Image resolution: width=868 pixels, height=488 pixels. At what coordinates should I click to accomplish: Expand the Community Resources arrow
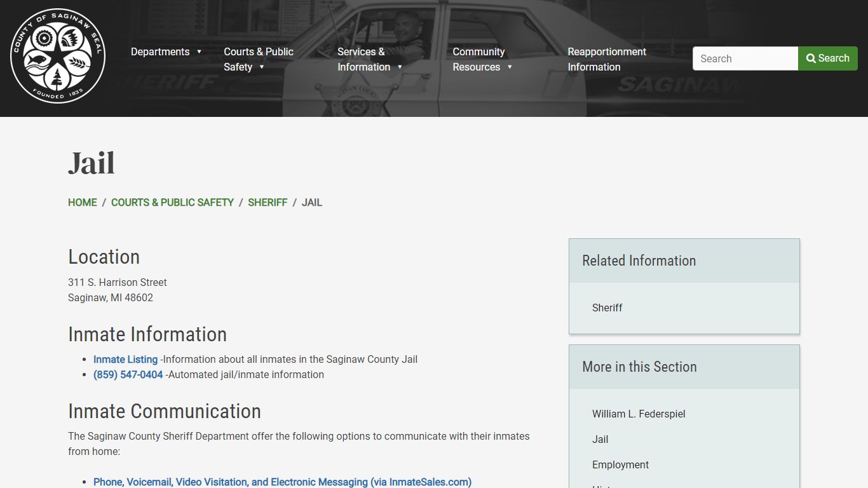coord(510,67)
